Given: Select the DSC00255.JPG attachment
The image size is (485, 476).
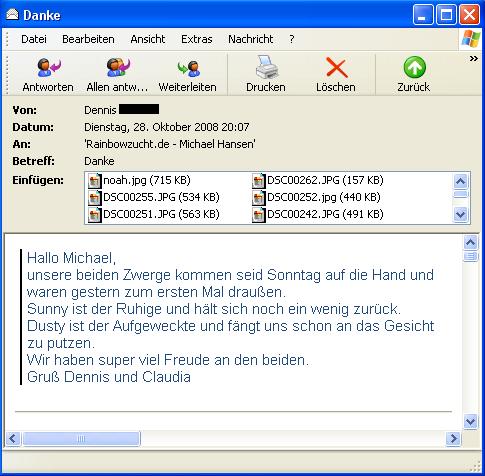Looking at the screenshot, I should tap(154, 197).
